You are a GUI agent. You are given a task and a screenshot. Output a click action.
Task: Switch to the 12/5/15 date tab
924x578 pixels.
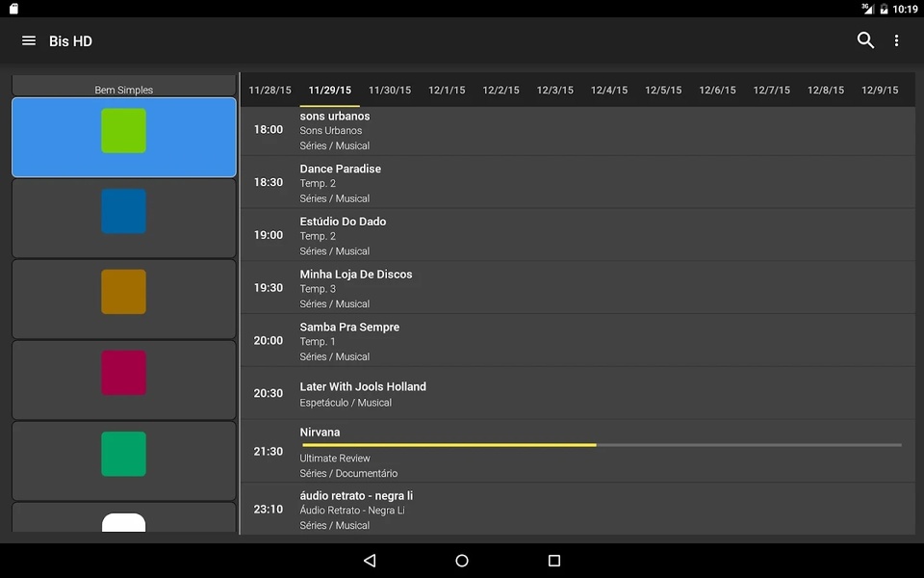pos(663,91)
